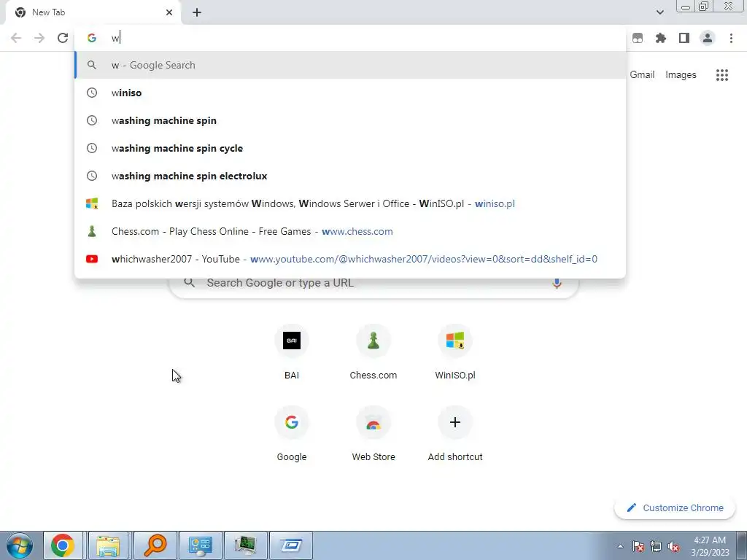Open the Web Store shortcut tile
This screenshot has width=747, height=560.
[373, 435]
